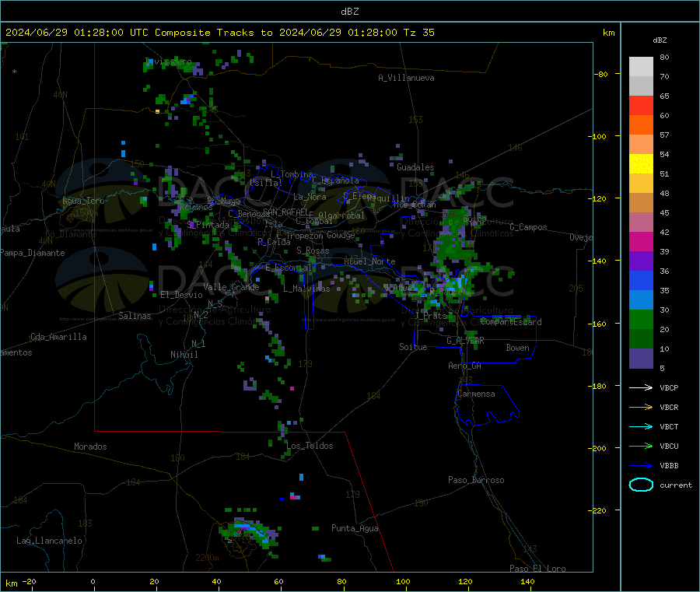Click the 'VBCP' legend label
This screenshot has width=700, height=592.
click(669, 388)
